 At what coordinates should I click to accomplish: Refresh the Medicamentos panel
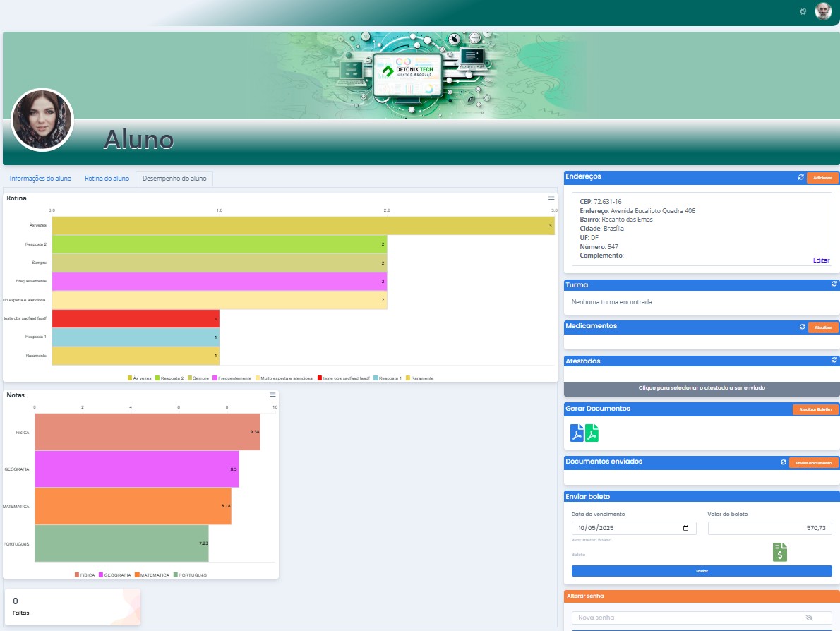pos(802,327)
